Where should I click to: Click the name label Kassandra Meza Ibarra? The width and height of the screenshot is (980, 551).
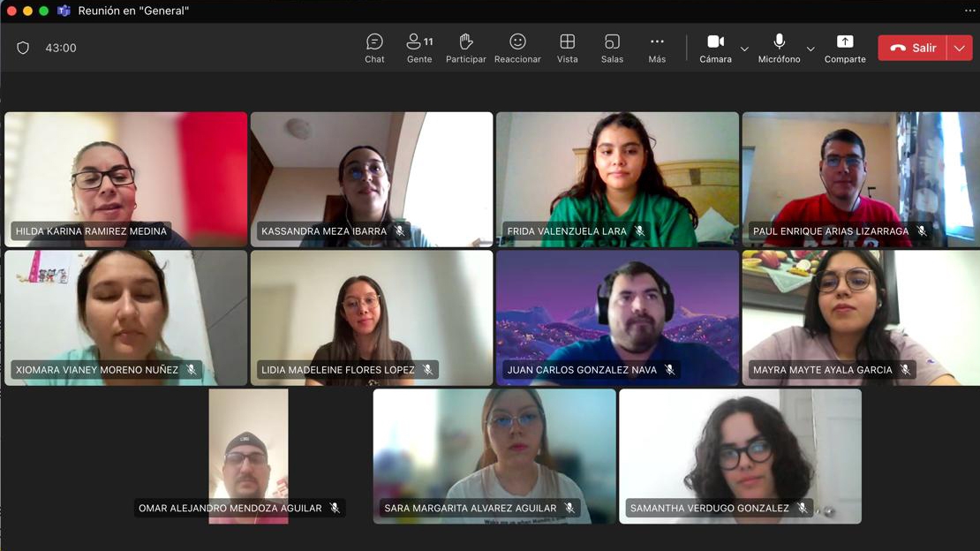324,230
